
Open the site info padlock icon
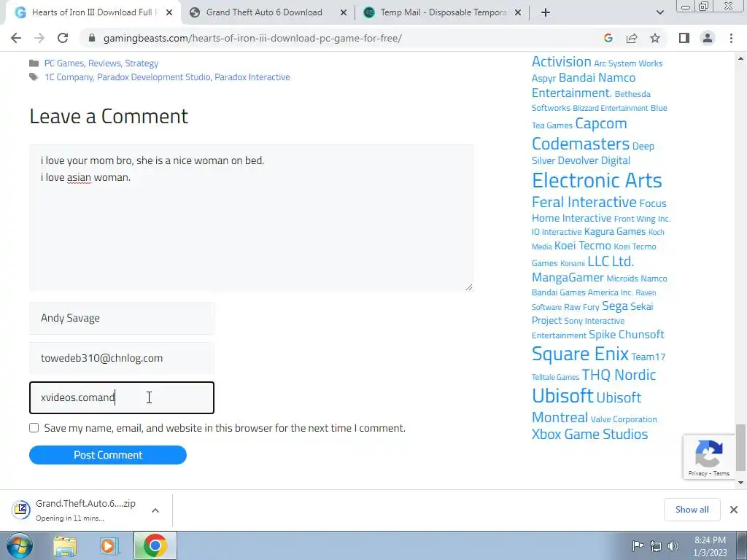pos(92,38)
